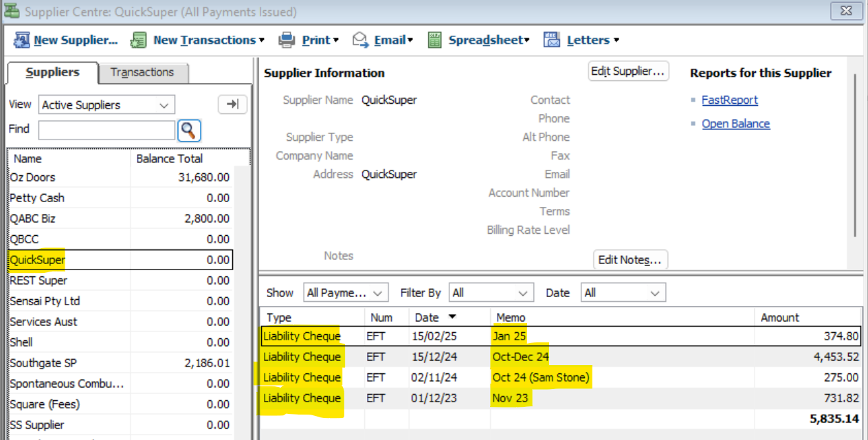Image resolution: width=868 pixels, height=440 pixels.
Task: Open the Show All Payments dropdown
Action: tap(346, 293)
